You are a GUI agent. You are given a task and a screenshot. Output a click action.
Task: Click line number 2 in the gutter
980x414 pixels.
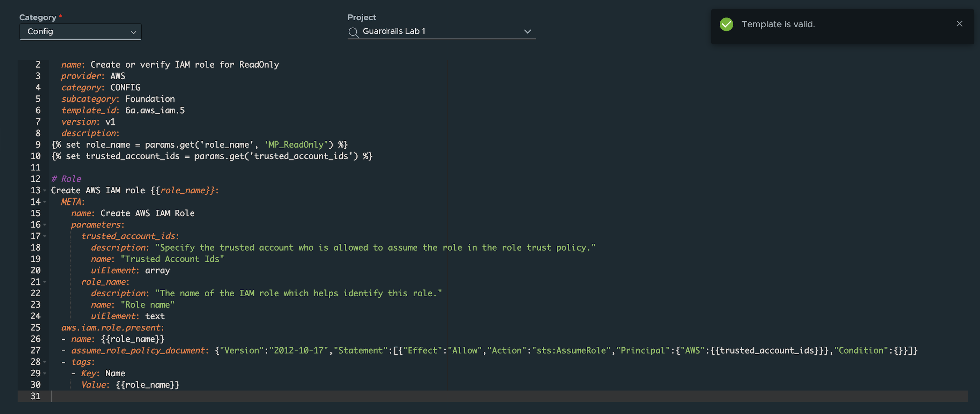(38, 65)
